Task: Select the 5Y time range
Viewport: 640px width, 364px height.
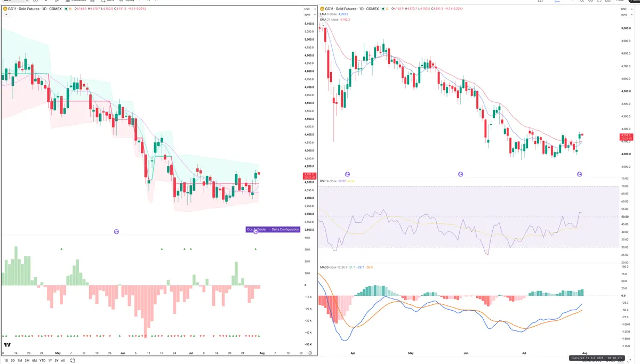Action: click(x=56, y=360)
